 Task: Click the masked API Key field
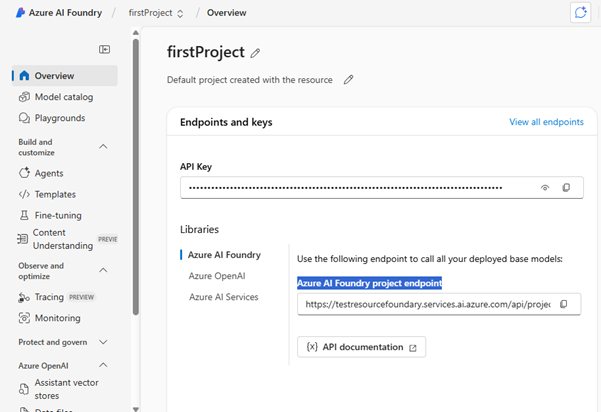382,187
